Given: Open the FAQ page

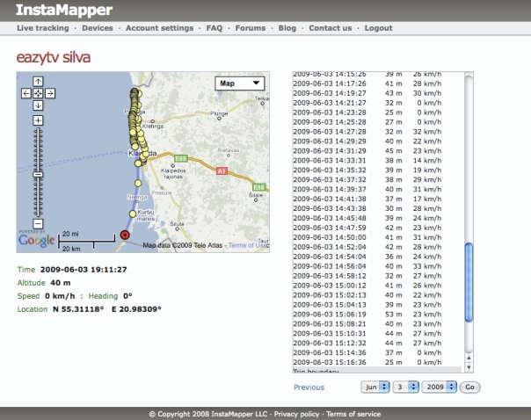Looking at the screenshot, I should (x=215, y=28).
